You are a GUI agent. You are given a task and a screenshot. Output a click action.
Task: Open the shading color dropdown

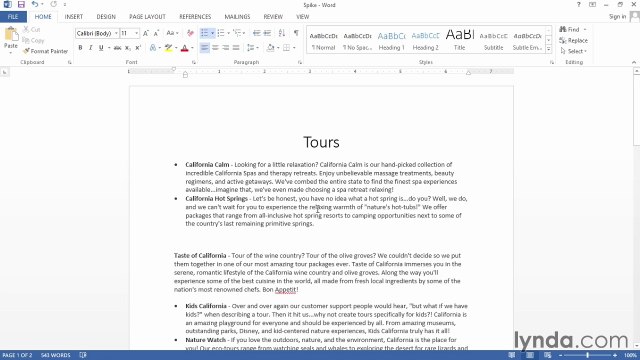coord(278,48)
